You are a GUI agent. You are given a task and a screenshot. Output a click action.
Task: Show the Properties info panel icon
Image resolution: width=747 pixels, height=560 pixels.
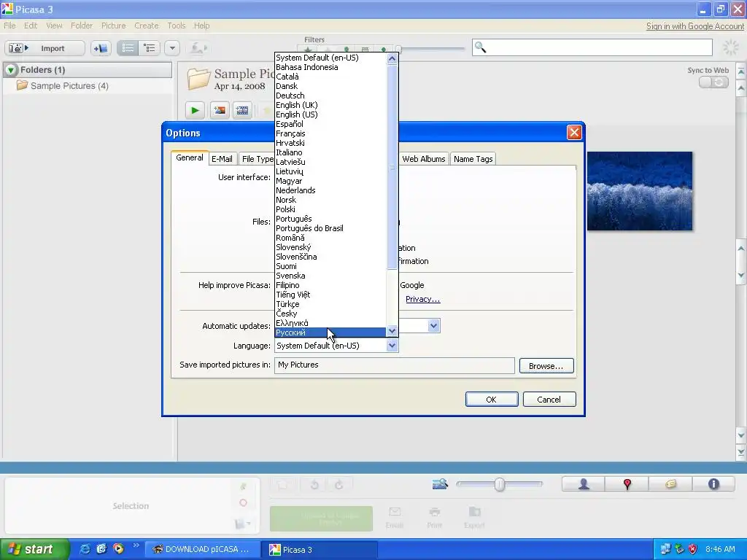pos(713,484)
